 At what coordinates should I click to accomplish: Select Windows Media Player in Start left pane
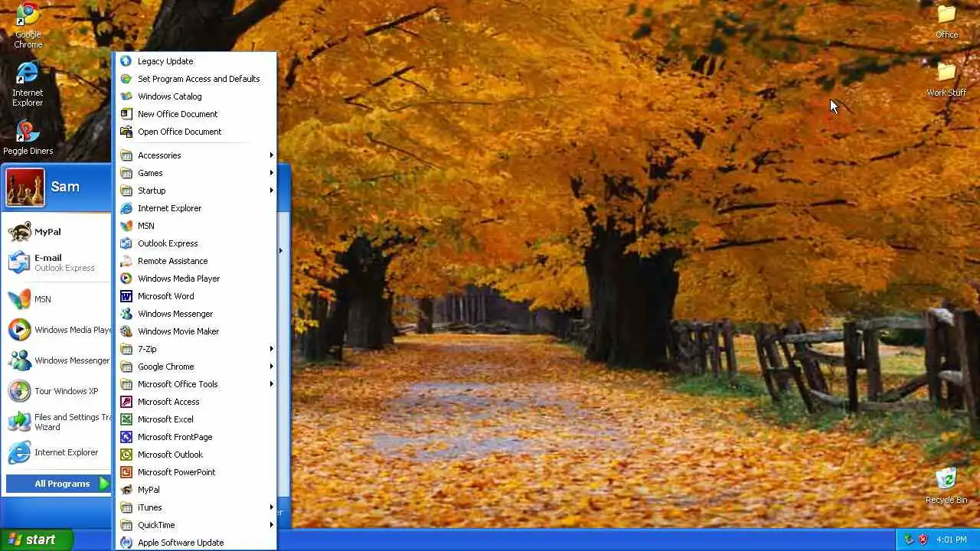pos(58,330)
